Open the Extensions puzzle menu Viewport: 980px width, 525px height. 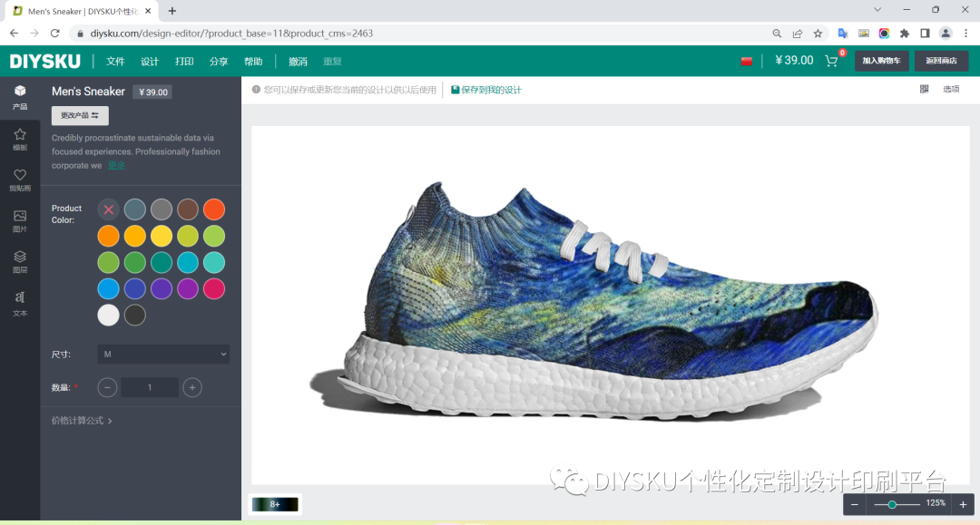(x=905, y=34)
